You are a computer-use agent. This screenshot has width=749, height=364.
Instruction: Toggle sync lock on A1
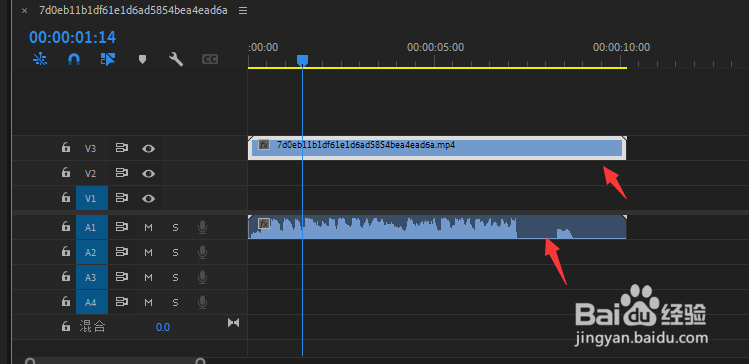(122, 227)
